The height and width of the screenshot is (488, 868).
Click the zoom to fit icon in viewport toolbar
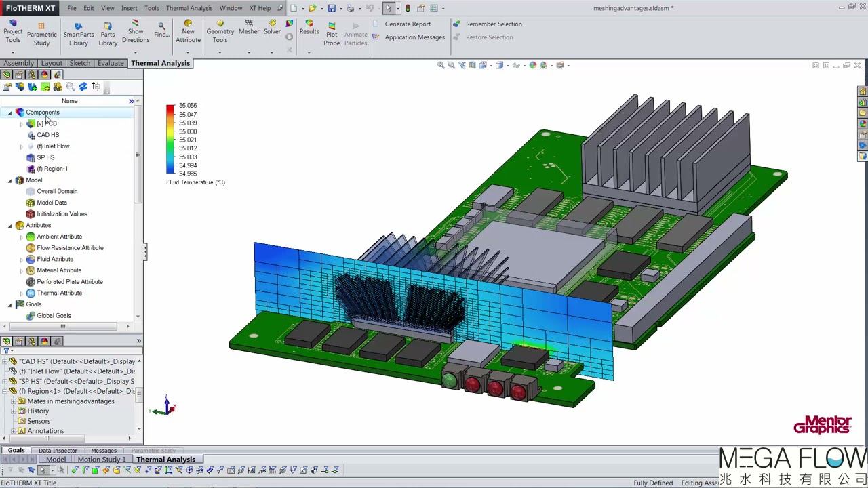click(x=441, y=65)
